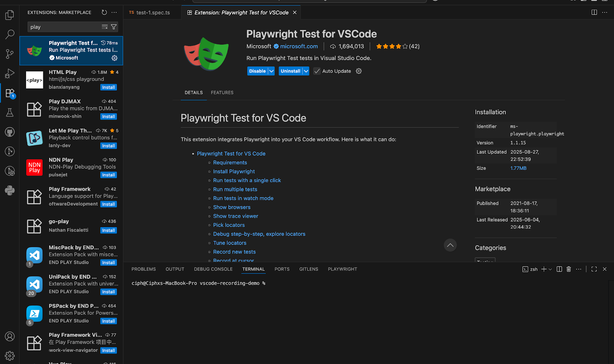Select Let Me Play extension list item

click(71, 138)
